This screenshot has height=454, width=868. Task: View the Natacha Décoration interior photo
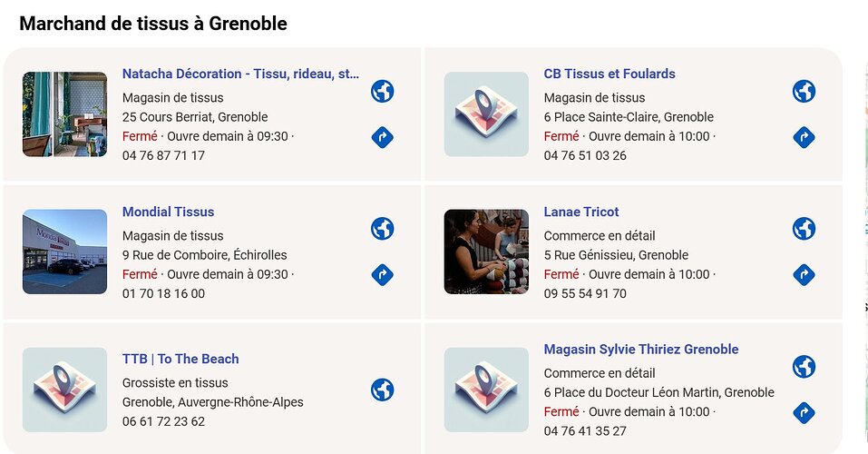pyautogui.click(x=64, y=114)
